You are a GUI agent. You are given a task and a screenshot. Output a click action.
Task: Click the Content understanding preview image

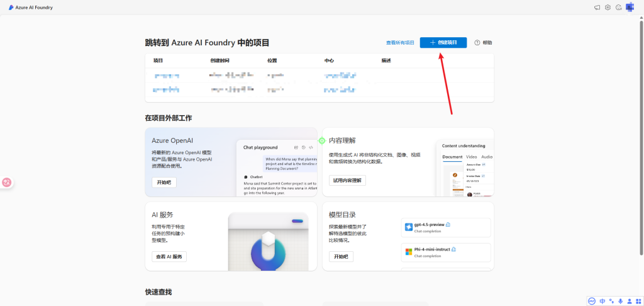[465, 168]
